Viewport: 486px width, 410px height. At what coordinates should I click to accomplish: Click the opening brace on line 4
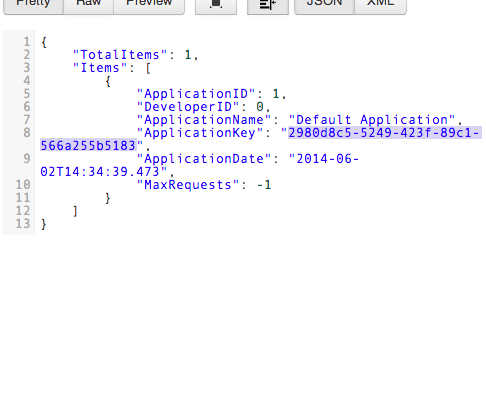pos(108,81)
